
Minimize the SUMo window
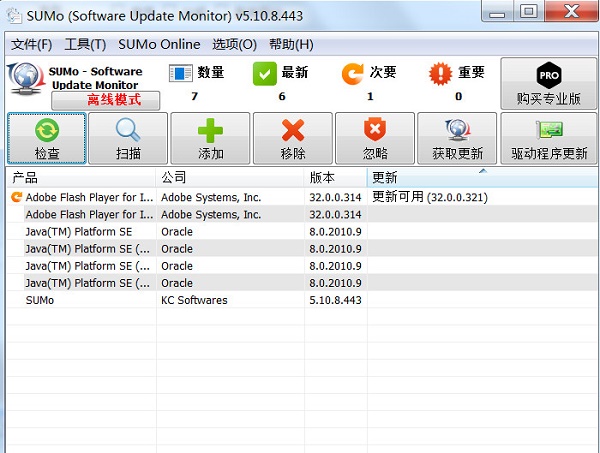pyautogui.click(x=497, y=12)
